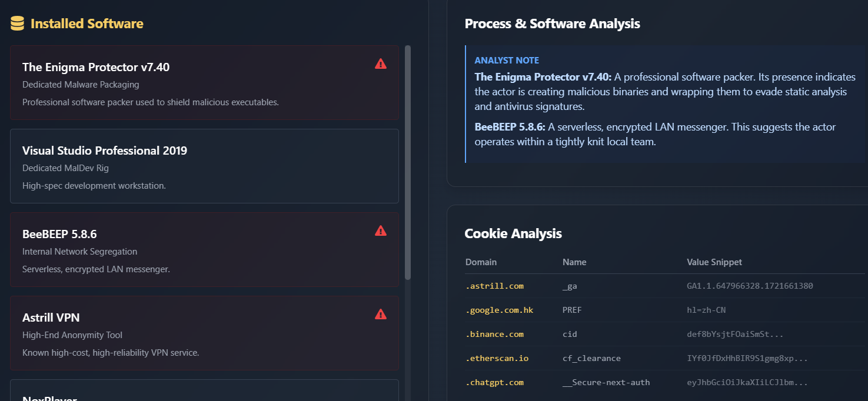The image size is (868, 401).
Task: Click the .etherscan.io cookie domain
Action: (497, 358)
